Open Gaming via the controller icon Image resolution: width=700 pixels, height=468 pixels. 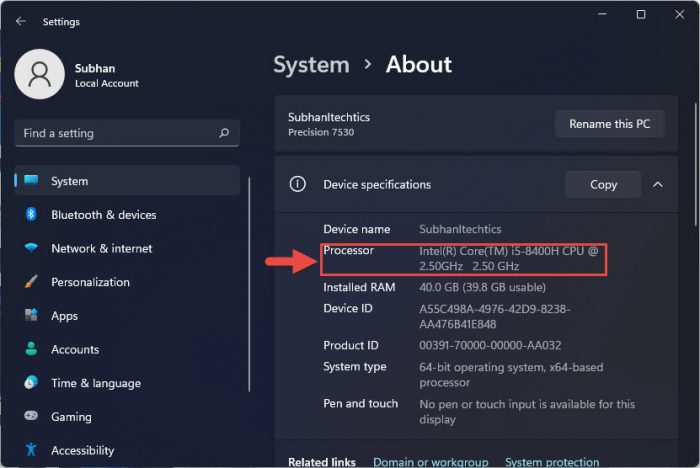[x=31, y=417]
